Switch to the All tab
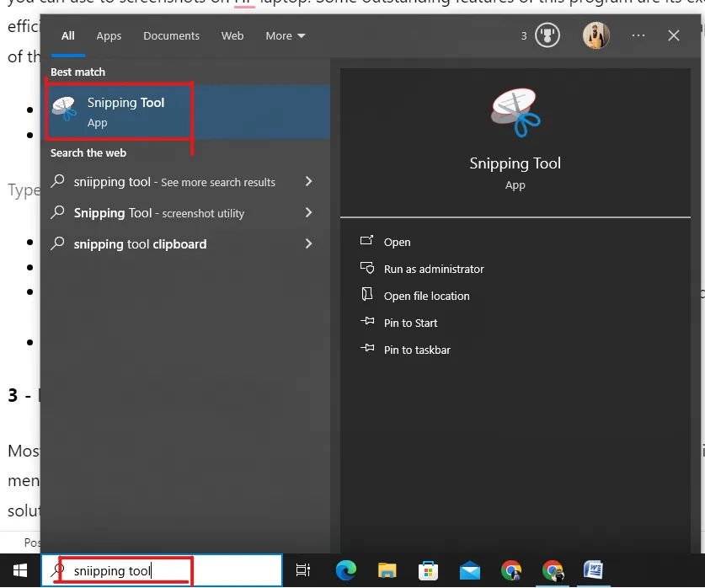 coord(68,36)
